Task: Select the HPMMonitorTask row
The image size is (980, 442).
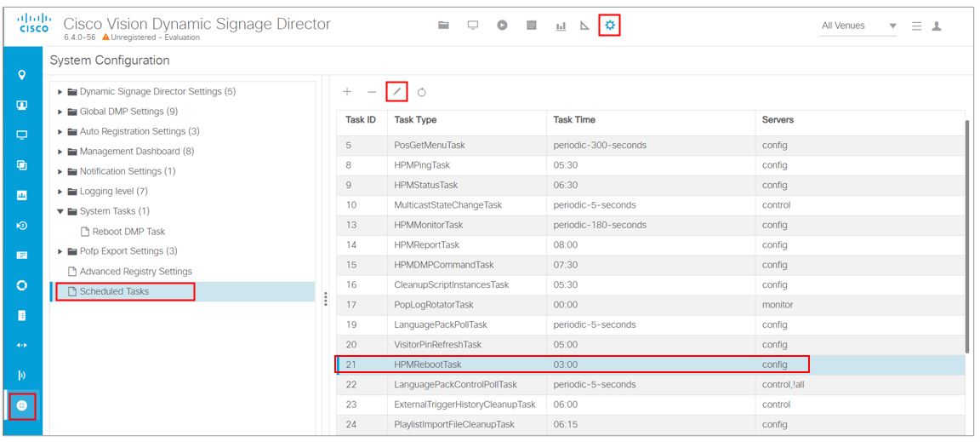Action: pos(650,225)
